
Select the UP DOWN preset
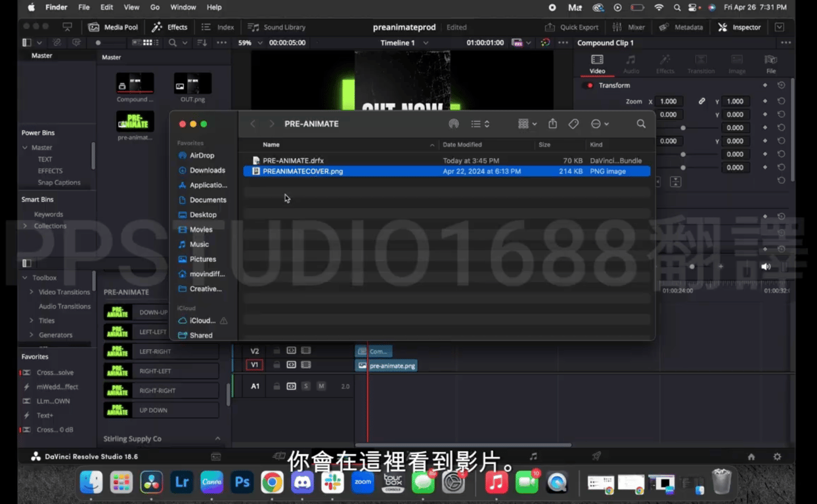[161, 410]
